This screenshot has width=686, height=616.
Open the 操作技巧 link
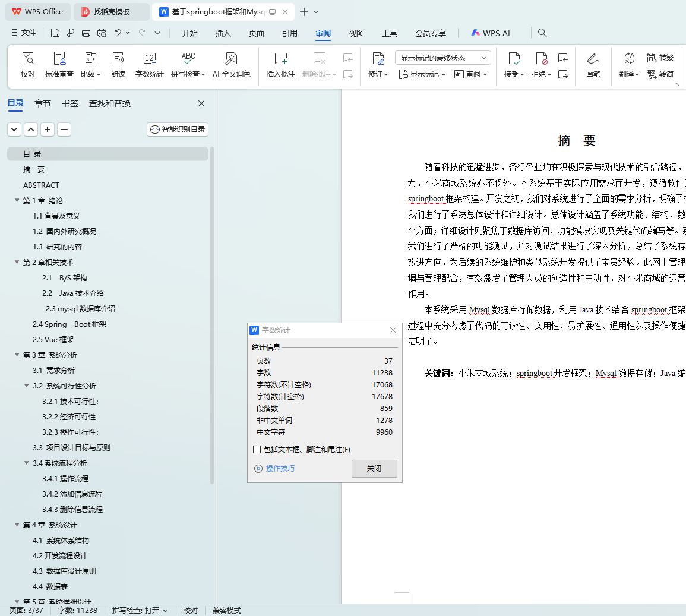coord(275,469)
